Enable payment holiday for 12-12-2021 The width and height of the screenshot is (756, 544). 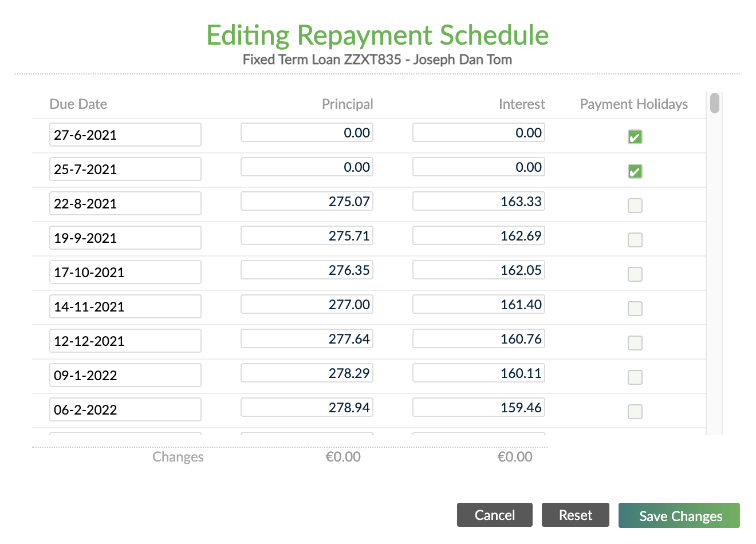(635, 343)
